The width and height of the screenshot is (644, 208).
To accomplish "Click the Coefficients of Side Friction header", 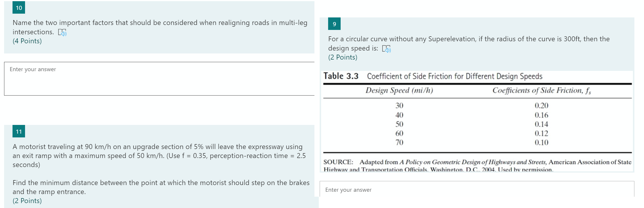I will click(542, 91).
